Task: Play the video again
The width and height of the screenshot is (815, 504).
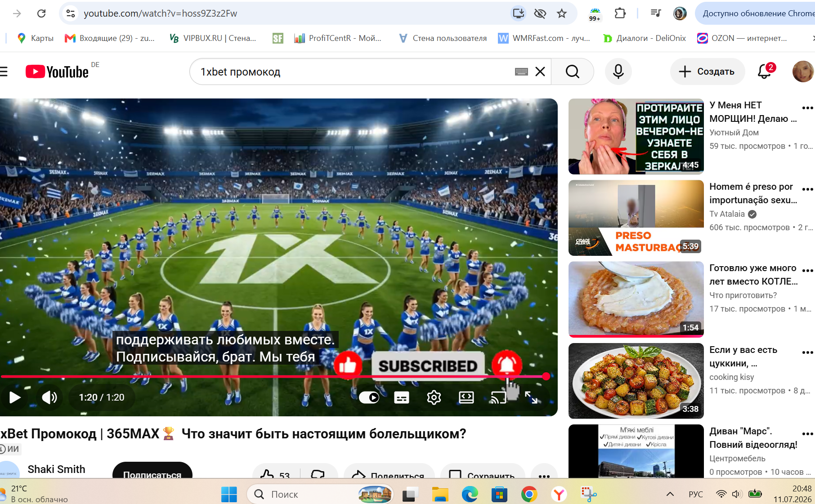Action: (x=15, y=397)
